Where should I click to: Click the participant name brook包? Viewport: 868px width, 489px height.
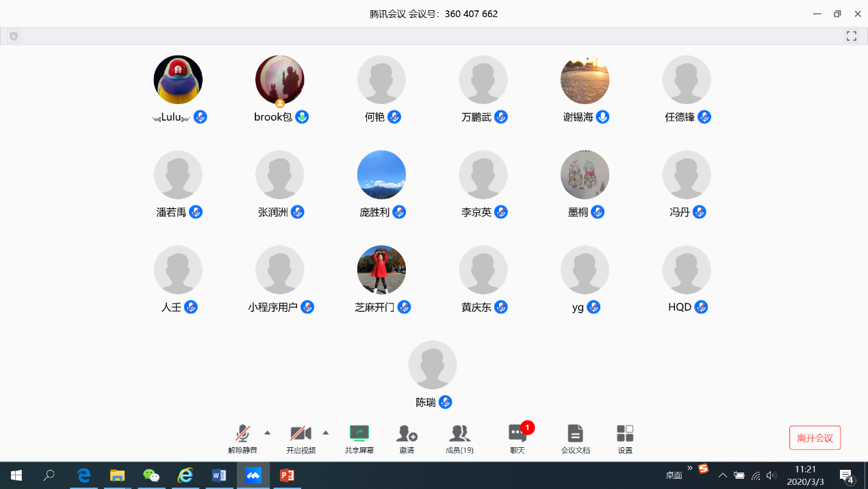tap(273, 117)
